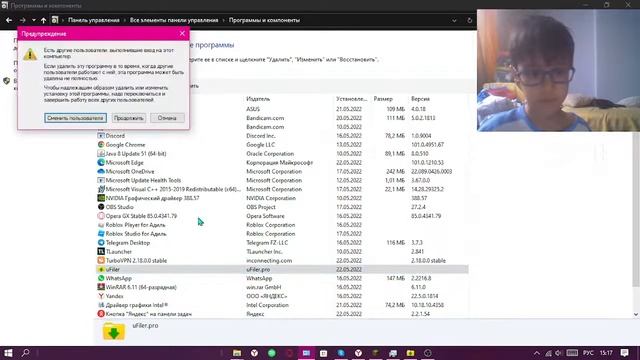Sort by the Размер column header
Screen dimensions: 640x360
point(383,99)
